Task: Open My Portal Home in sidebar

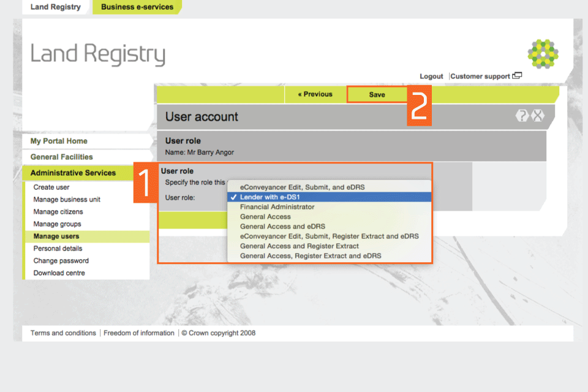Action: click(59, 141)
